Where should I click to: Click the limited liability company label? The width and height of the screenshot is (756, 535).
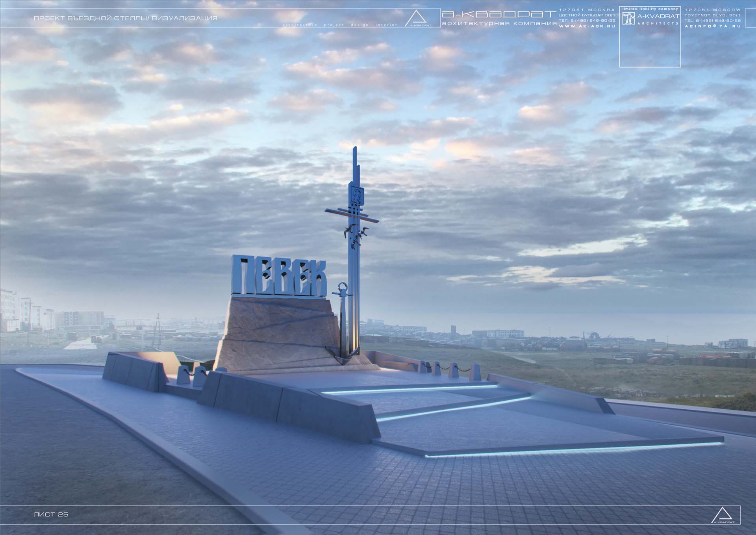(x=650, y=9)
